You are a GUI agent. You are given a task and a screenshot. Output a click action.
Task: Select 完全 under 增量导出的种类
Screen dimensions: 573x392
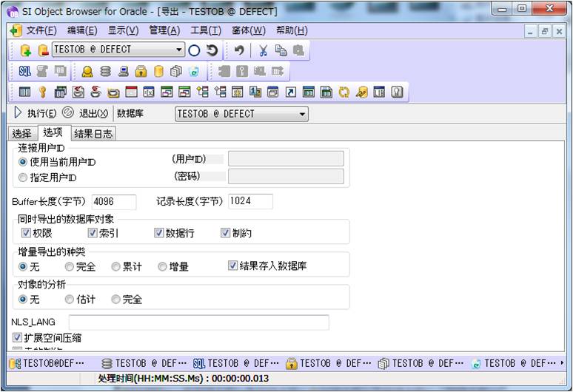pos(70,266)
